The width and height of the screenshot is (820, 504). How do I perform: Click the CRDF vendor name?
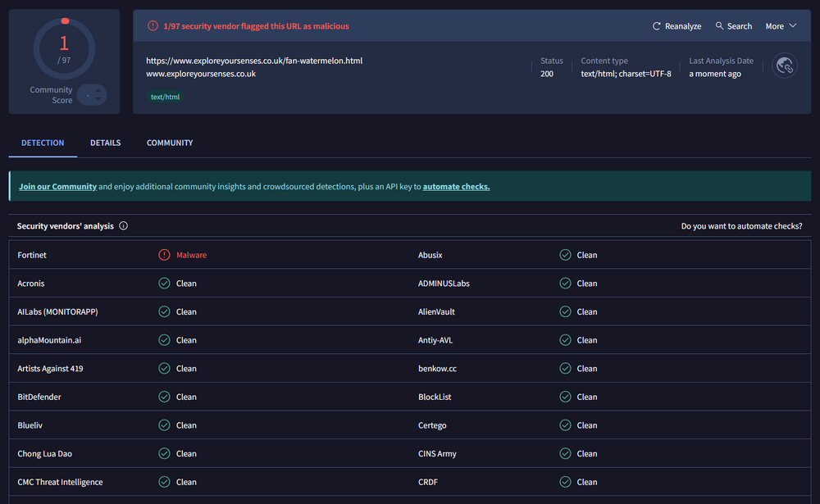tap(428, 482)
